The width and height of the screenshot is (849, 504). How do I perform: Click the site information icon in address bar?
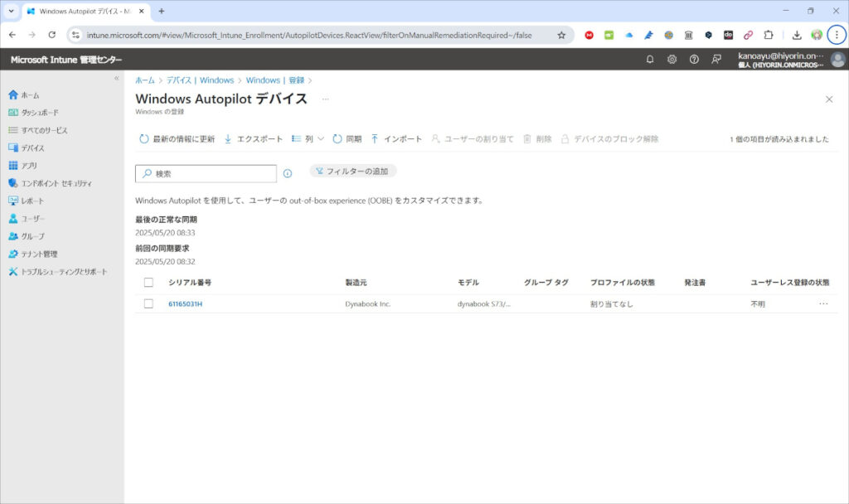75,35
